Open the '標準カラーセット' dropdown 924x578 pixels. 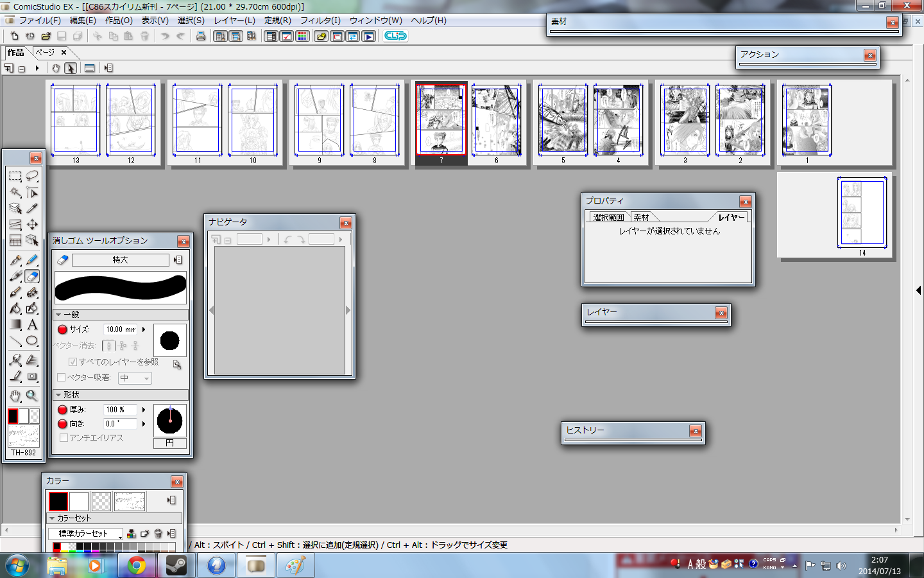[x=85, y=534]
